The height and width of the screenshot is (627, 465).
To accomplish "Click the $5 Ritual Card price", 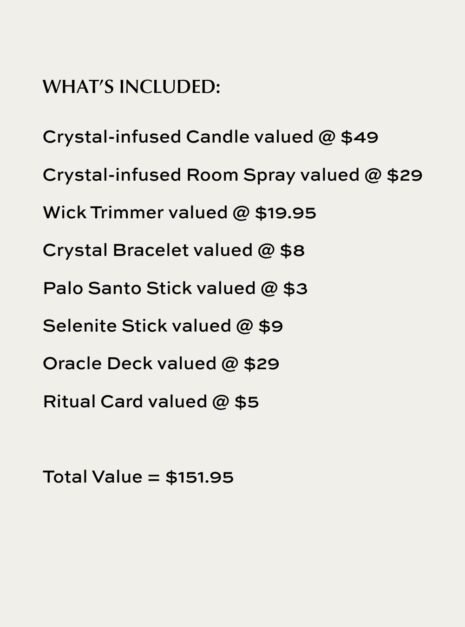I will point(247,402).
